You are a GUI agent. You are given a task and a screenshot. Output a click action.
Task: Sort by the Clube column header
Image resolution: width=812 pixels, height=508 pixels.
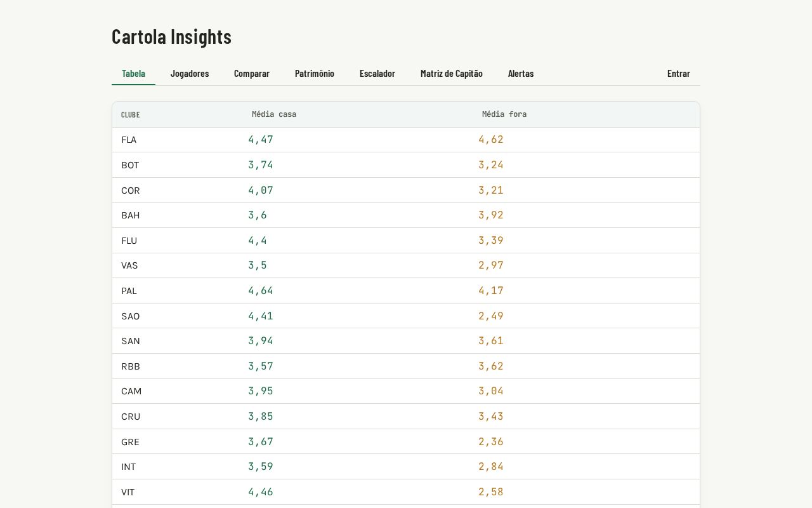click(131, 115)
